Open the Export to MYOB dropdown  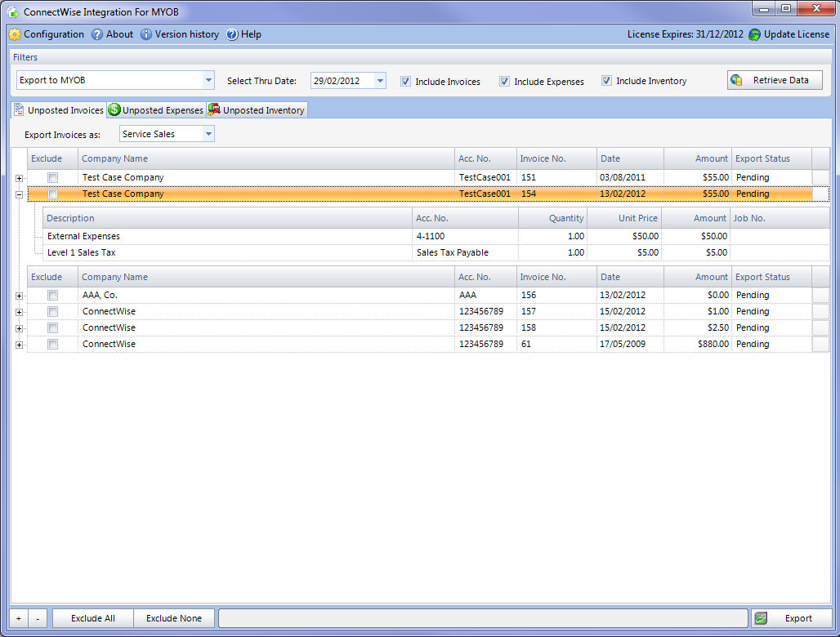click(x=208, y=80)
